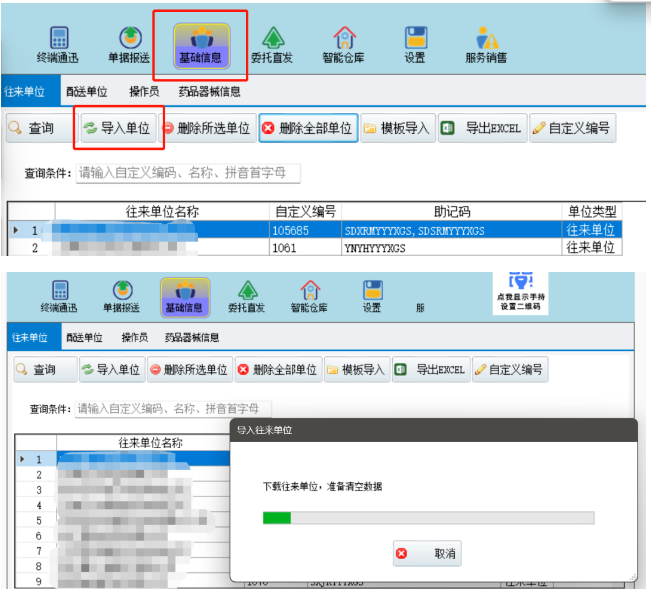Screen dimensions: 651x597
Task: Open 终端通讯 icon in the upper screenshot
Action: [x=58, y=45]
